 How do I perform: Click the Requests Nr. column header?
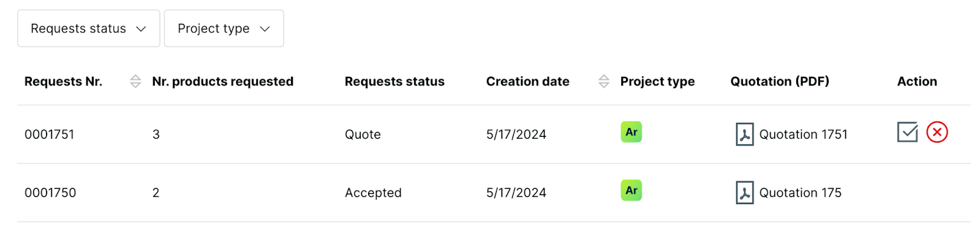pos(63,81)
